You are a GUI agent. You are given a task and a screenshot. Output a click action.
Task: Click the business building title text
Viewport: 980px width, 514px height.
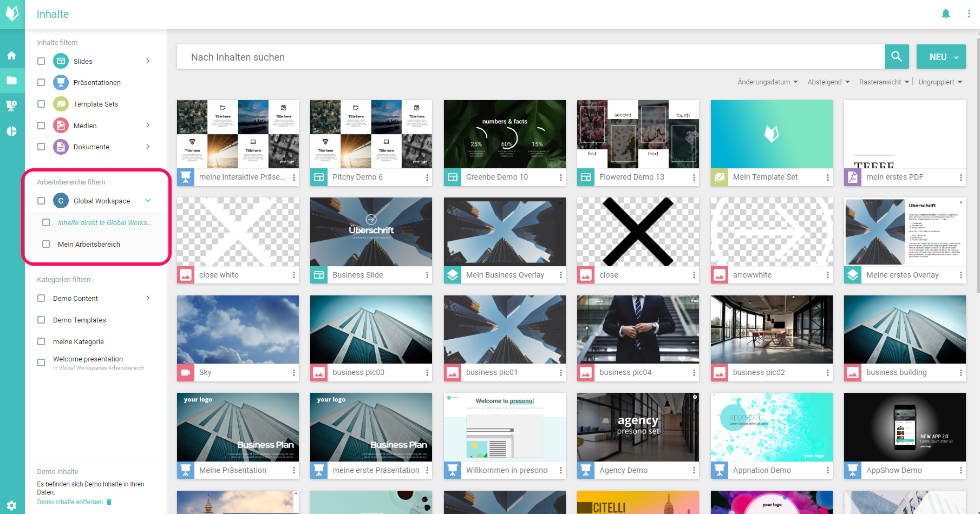[x=897, y=372]
